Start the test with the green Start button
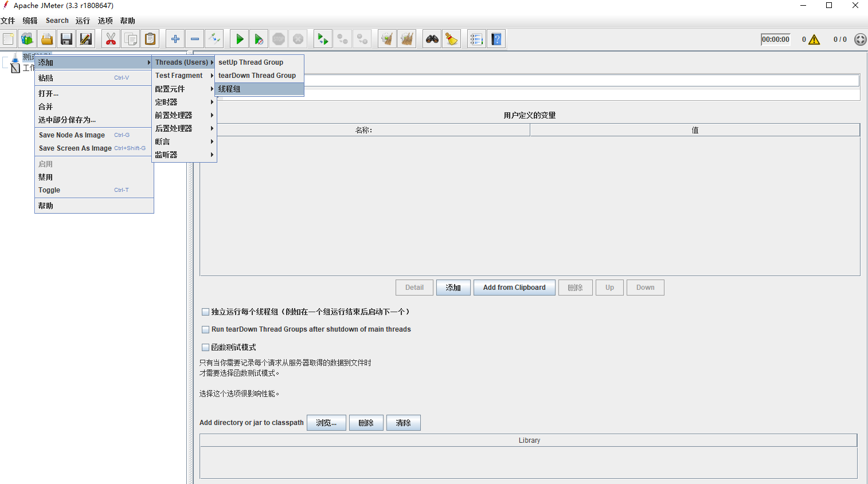Screen dimensions: 868x484 [239, 38]
